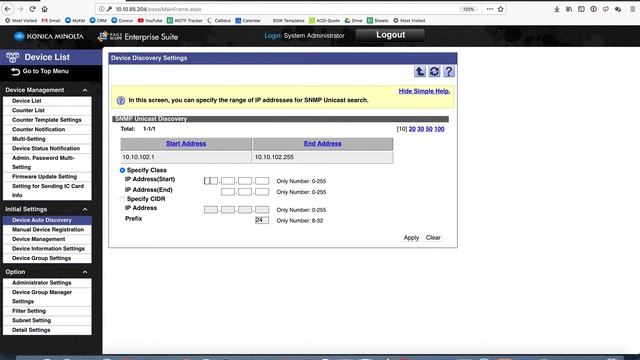
Task: Toggle the browser sidebar icon
Action: [581, 9]
